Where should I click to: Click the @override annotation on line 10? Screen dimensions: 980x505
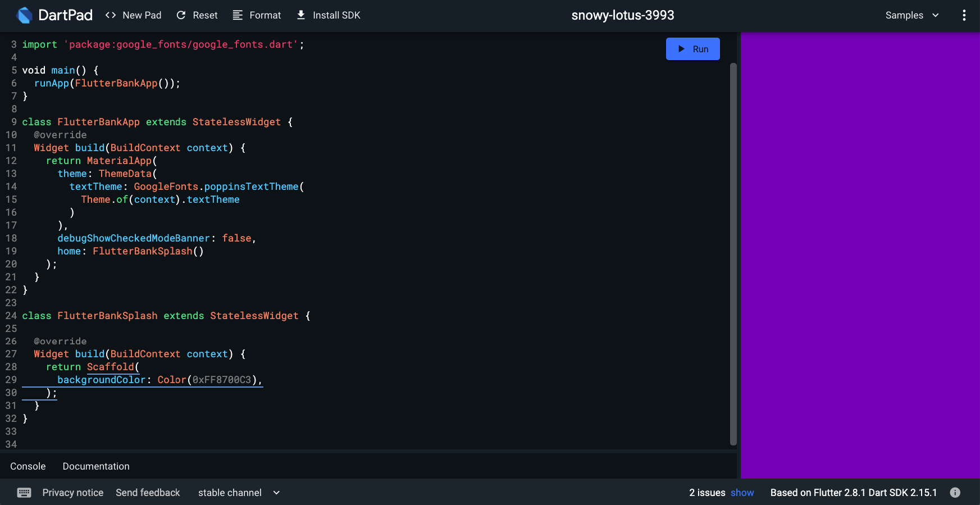tap(60, 135)
